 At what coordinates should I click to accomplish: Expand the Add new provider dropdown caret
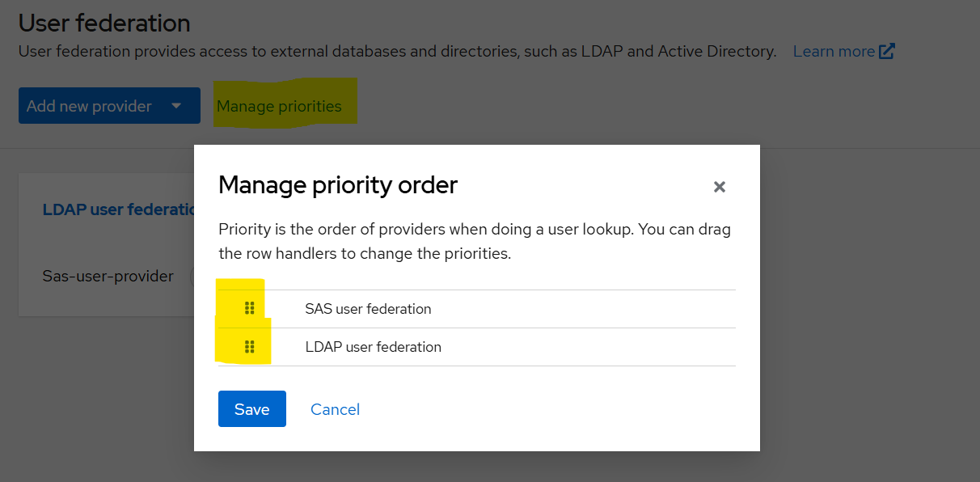(176, 106)
